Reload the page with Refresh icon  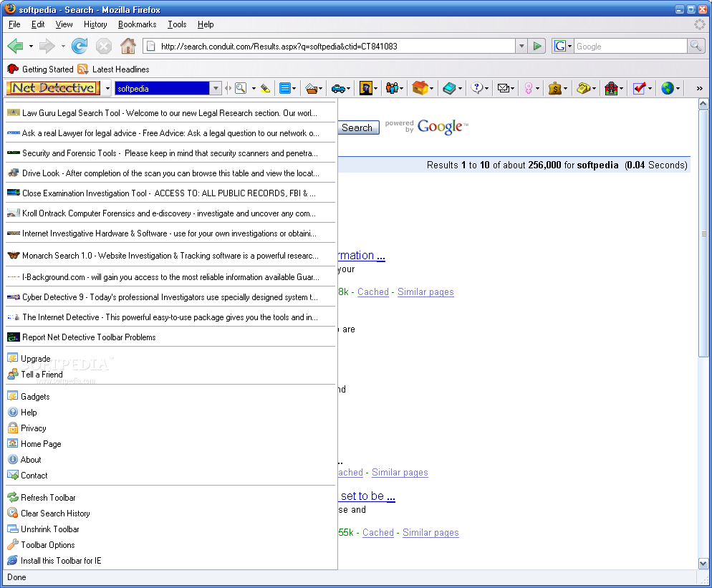pyautogui.click(x=79, y=46)
